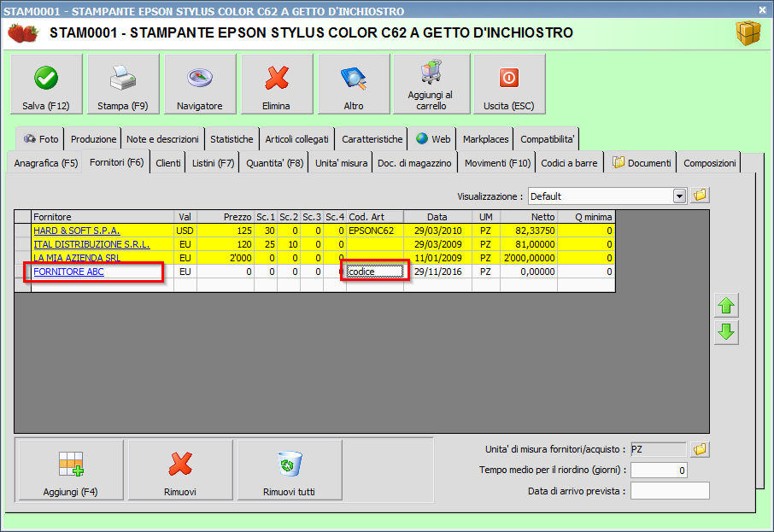Click the green down arrow button
Image resolution: width=774 pixels, height=532 pixels.
pos(726,332)
